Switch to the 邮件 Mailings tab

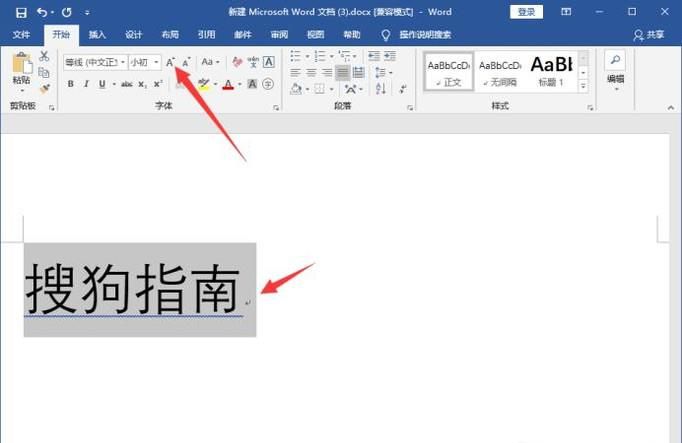[243, 34]
